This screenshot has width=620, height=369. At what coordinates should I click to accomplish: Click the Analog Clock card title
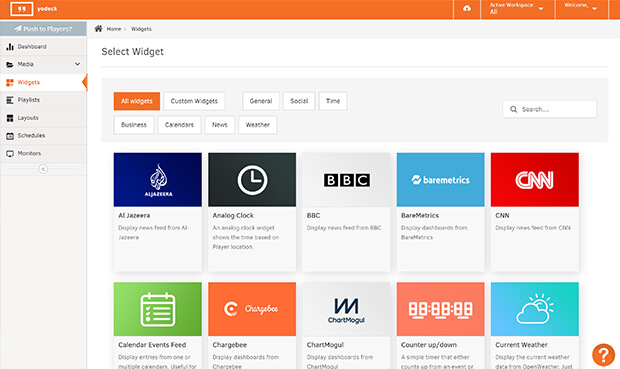click(x=233, y=216)
